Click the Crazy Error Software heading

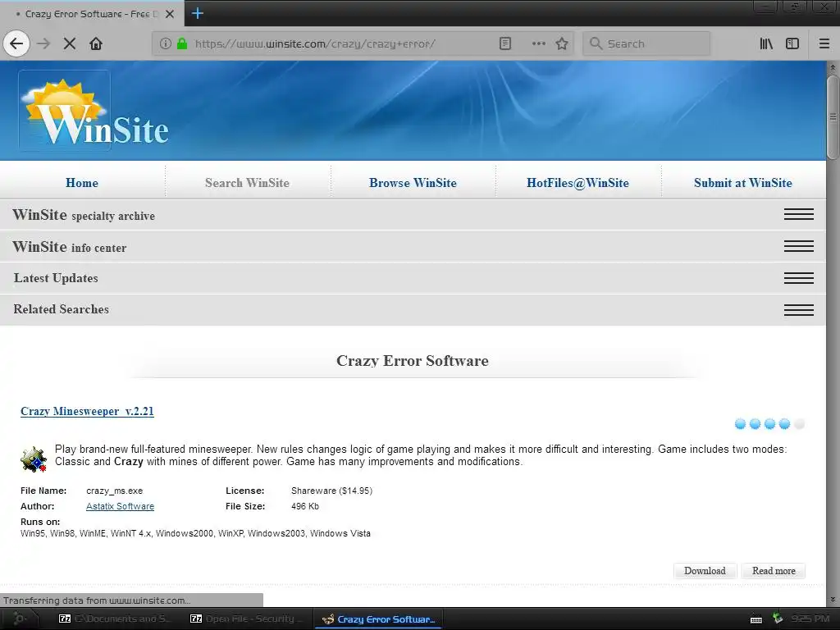[x=413, y=361]
